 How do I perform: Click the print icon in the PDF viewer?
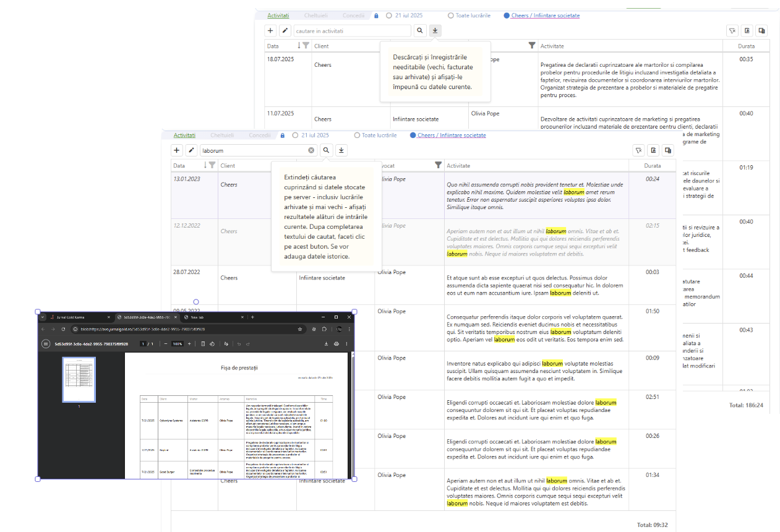click(336, 344)
